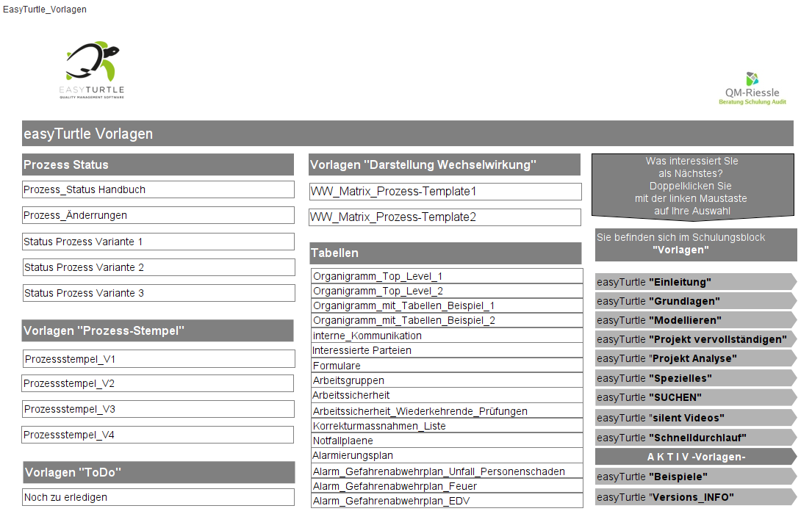
Task: Open easyTurtle "Spezielles" block
Action: point(695,378)
